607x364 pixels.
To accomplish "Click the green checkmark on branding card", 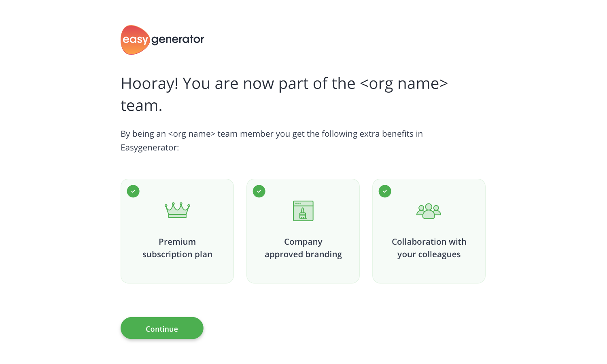I will pos(259,191).
